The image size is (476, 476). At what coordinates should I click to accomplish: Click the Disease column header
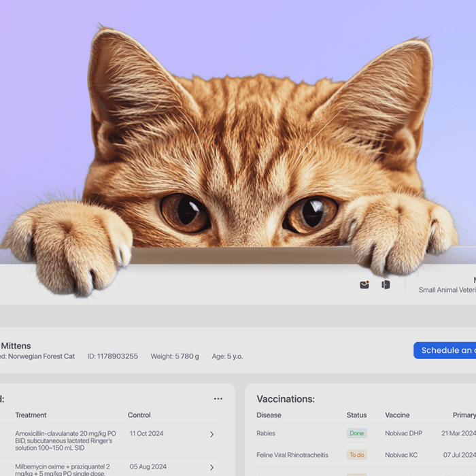269,415
